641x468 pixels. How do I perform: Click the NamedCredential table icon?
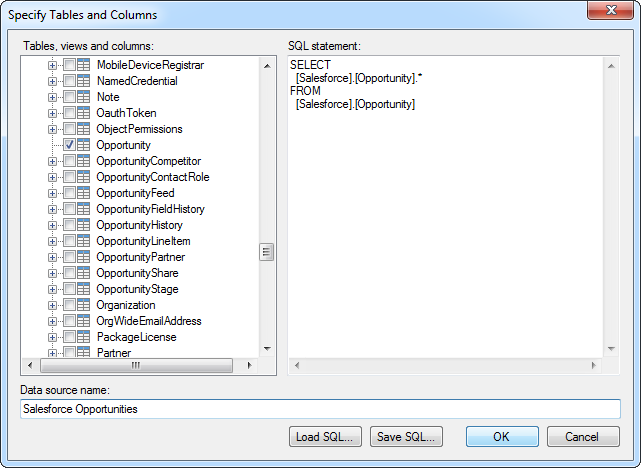pyautogui.click(x=84, y=81)
